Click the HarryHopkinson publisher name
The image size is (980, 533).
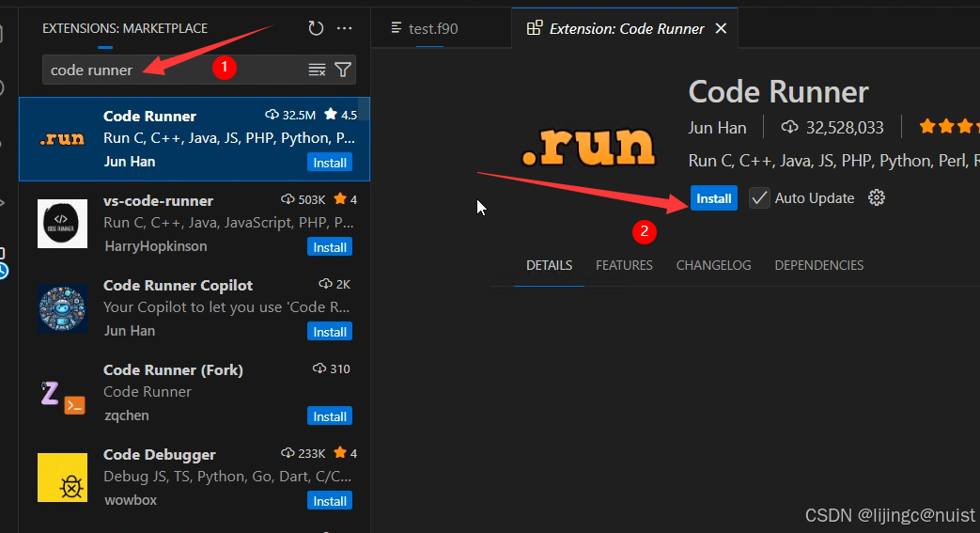[156, 246]
